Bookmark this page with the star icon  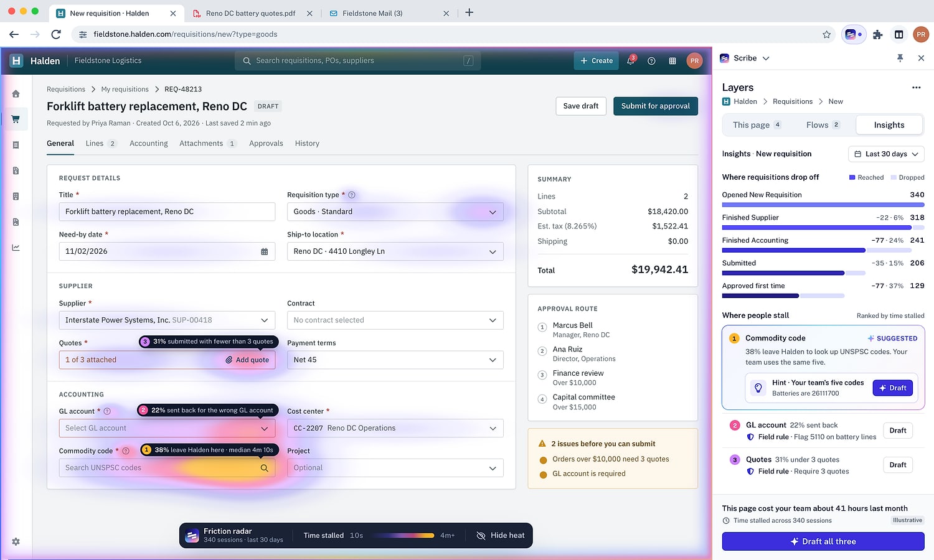[826, 34]
